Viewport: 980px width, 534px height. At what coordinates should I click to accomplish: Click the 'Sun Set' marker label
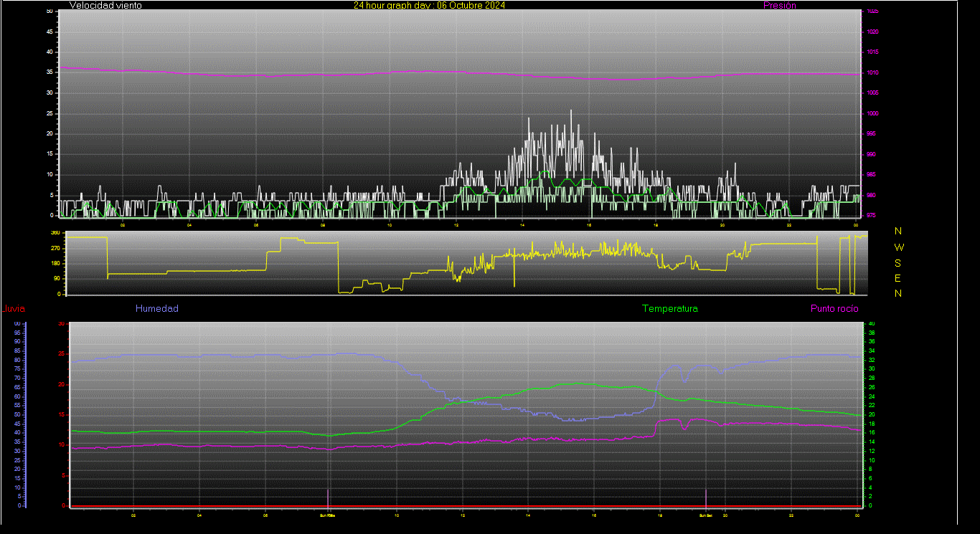coord(705,515)
